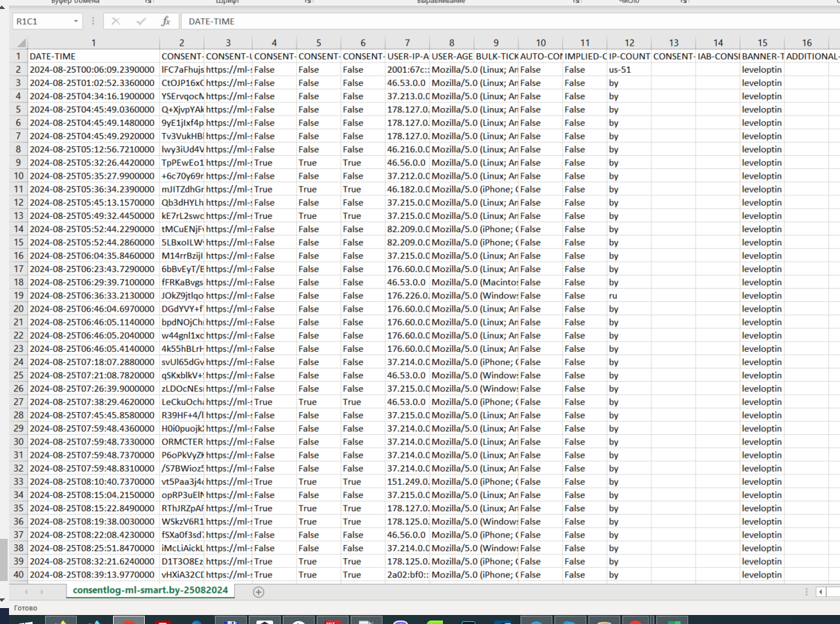
Task: Select row header 2
Action: (x=19, y=69)
